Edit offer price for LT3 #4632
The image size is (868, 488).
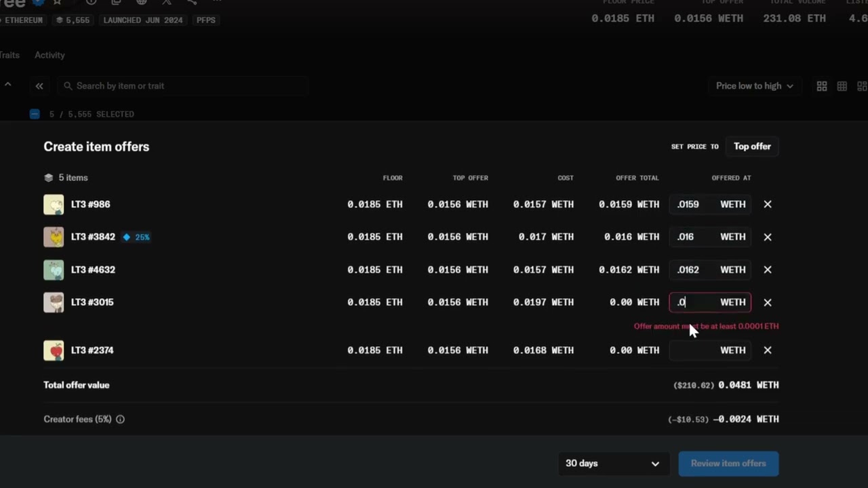710,269
